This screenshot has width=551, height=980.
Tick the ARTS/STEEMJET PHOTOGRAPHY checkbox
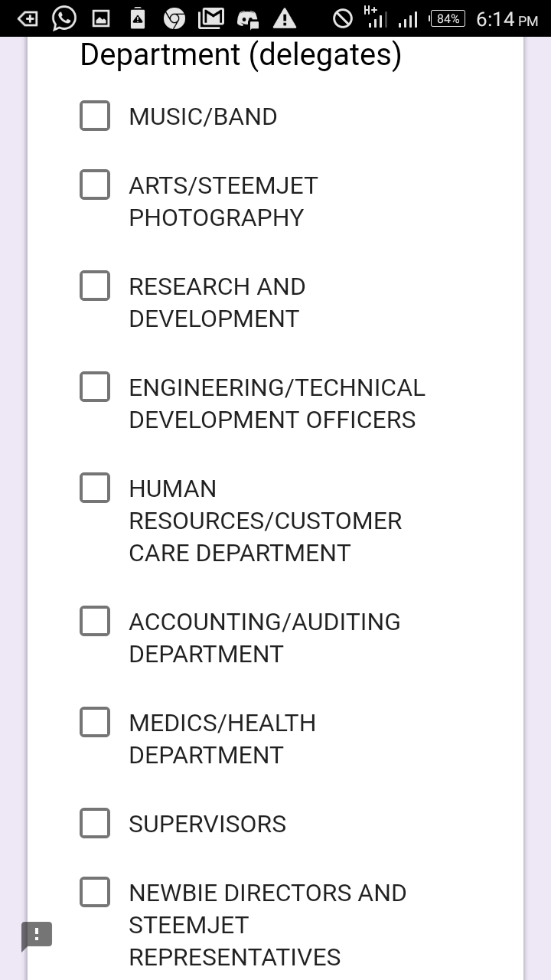click(x=95, y=185)
